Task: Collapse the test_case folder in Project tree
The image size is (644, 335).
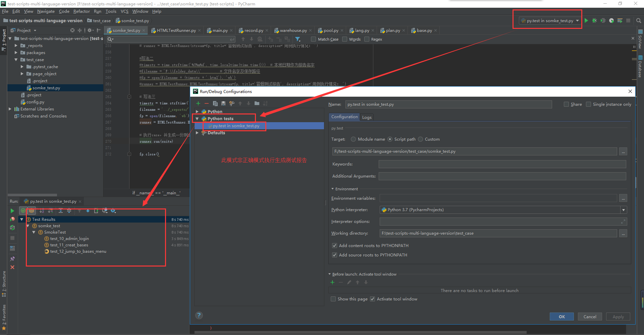Action: point(16,60)
